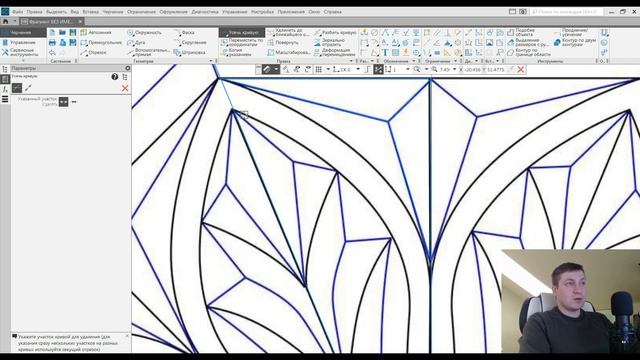Click the home start page icon
Viewport: 640px width, 360px height.
6,21
